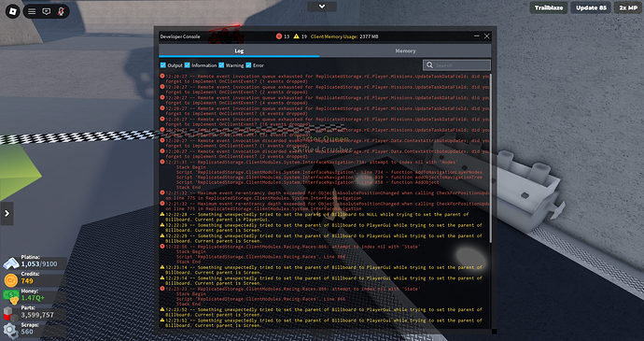Click the Developer Console title text
Image resolution: width=644 pixels, height=341 pixels.
click(180, 36)
